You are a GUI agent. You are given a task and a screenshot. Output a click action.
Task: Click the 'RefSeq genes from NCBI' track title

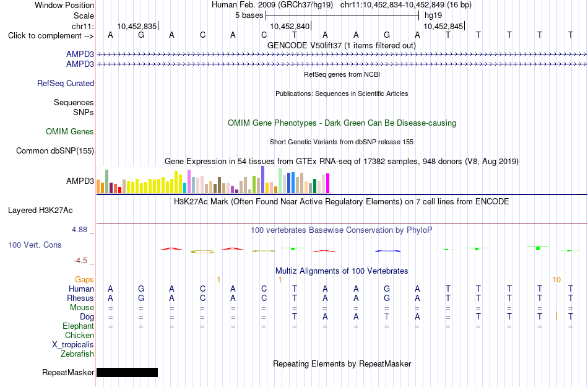342,75
